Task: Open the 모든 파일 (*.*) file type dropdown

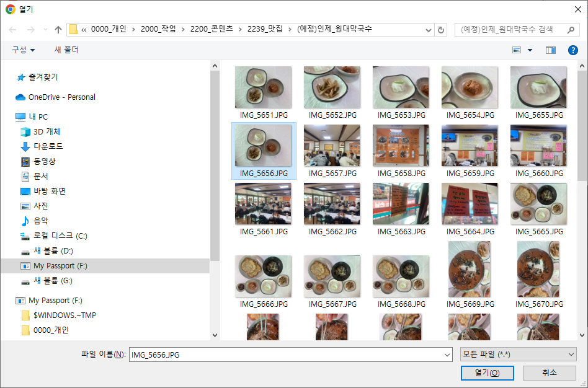Action: 518,354
